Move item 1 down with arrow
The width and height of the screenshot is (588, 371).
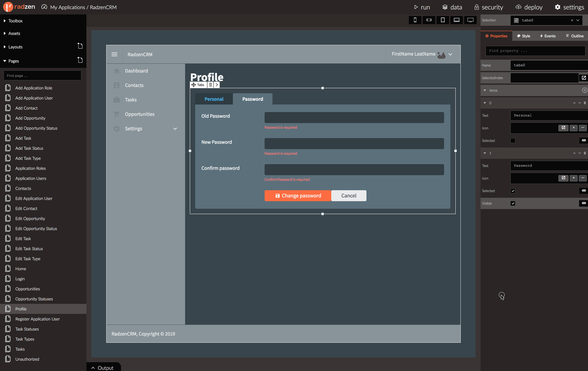click(580, 153)
